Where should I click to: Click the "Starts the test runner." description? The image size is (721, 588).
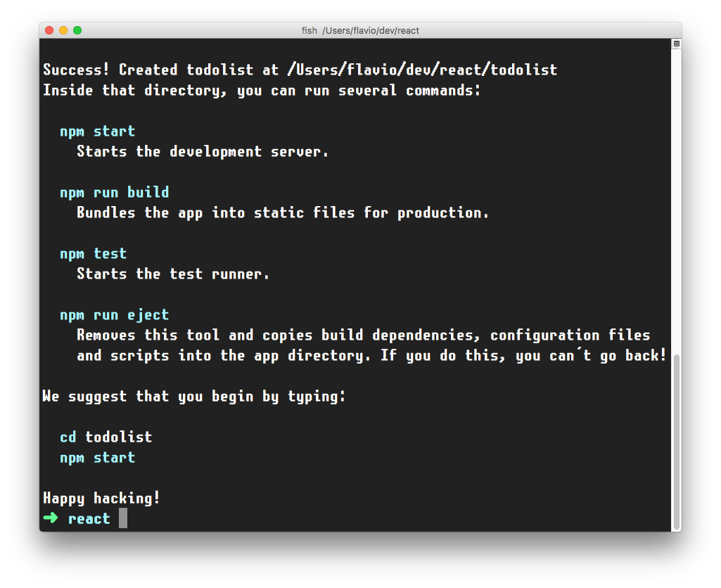coord(173,274)
